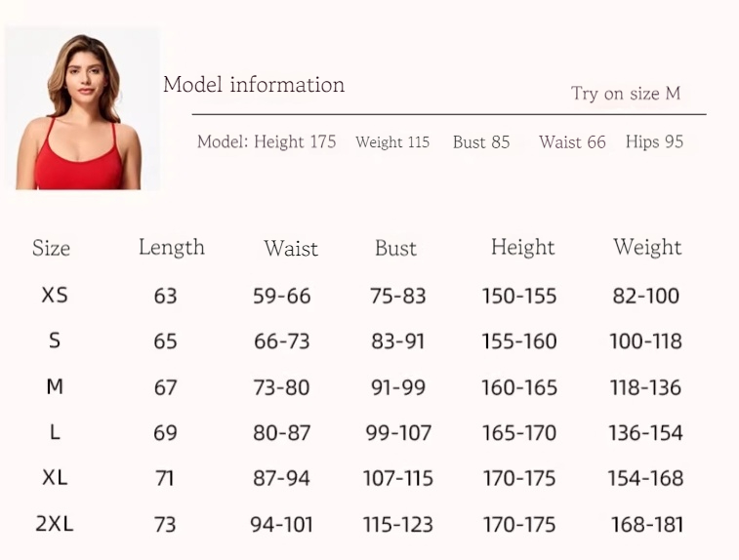The width and height of the screenshot is (739, 560).
Task: Click the model photo in red top
Action: pyautogui.click(x=82, y=109)
